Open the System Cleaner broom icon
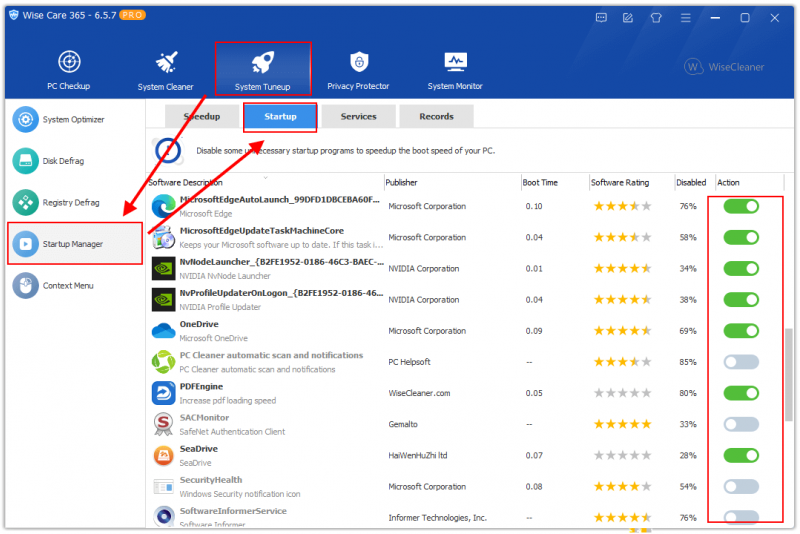 tap(166, 62)
